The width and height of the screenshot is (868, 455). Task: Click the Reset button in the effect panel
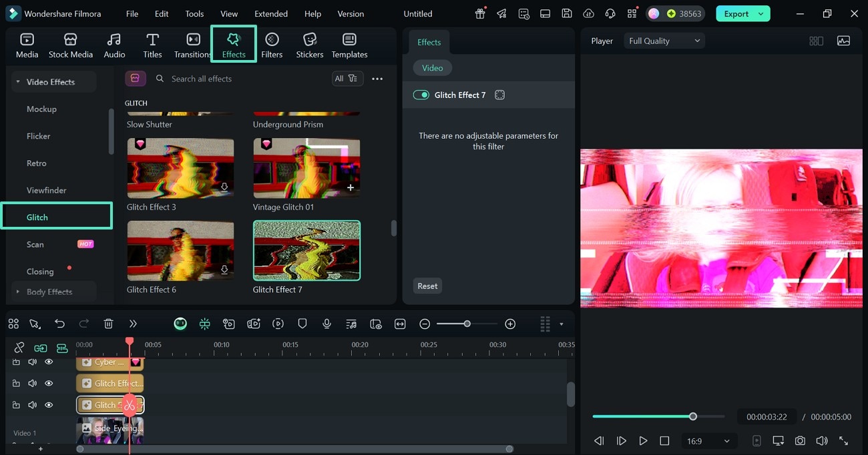click(x=427, y=286)
